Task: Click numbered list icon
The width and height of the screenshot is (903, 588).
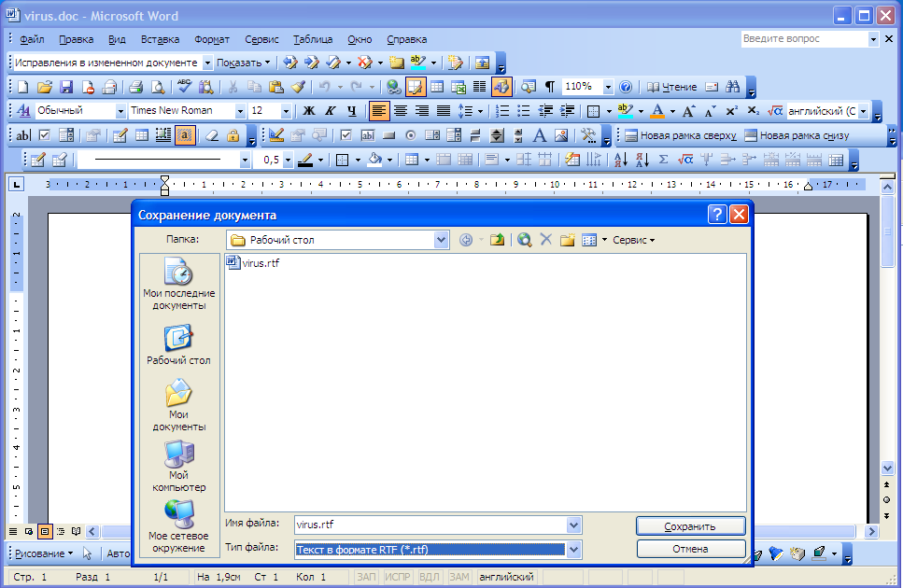Action: tap(502, 111)
